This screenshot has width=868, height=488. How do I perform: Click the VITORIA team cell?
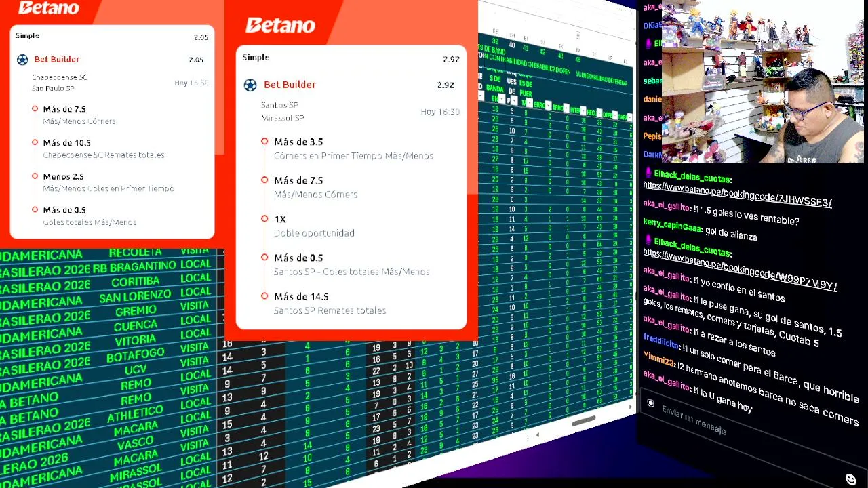click(x=136, y=341)
